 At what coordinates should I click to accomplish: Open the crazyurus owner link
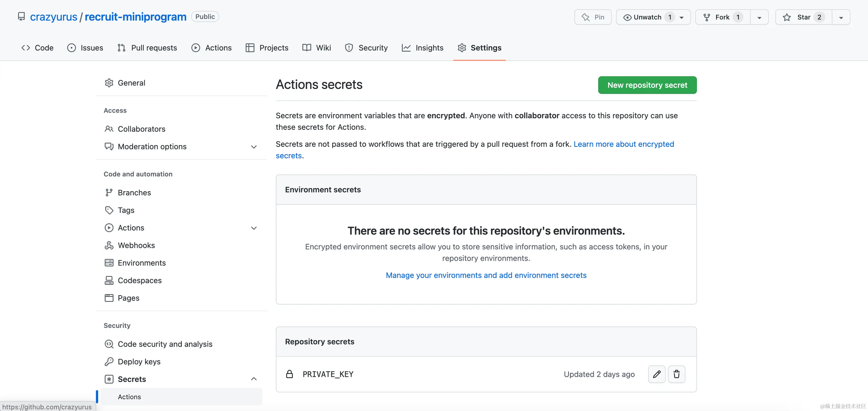pyautogui.click(x=54, y=17)
